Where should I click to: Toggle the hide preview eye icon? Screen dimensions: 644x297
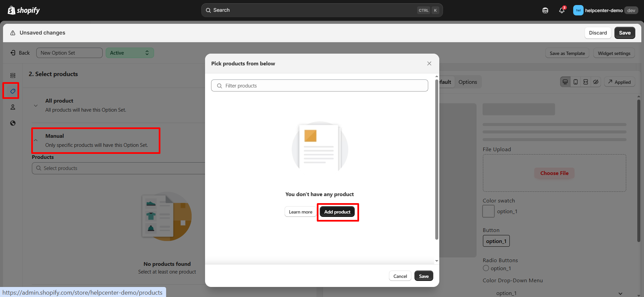tap(596, 82)
